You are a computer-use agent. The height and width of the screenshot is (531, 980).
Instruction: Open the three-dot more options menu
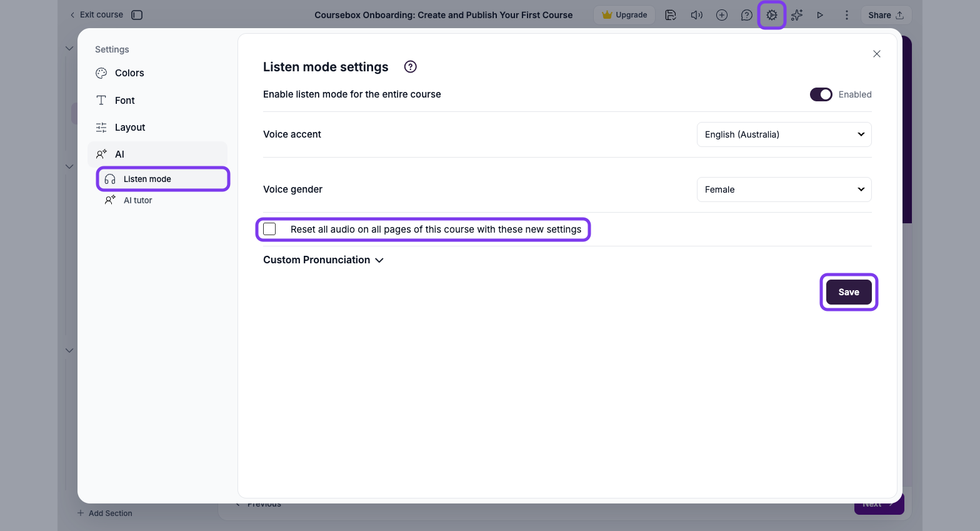(x=847, y=15)
